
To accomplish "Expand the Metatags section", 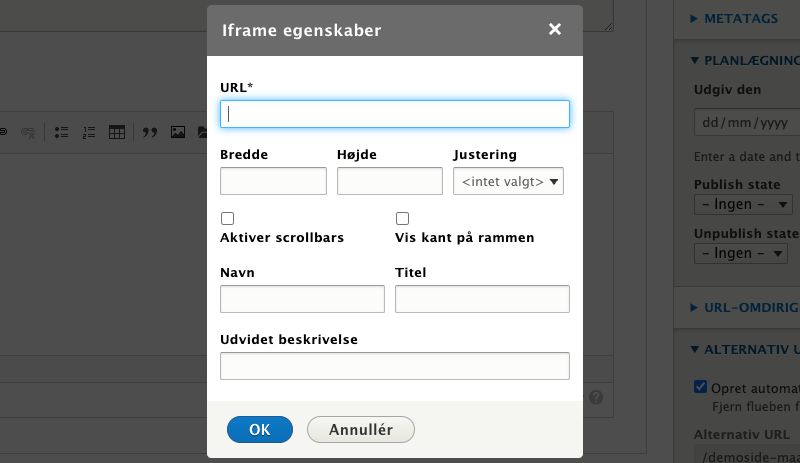I will click(x=741, y=18).
